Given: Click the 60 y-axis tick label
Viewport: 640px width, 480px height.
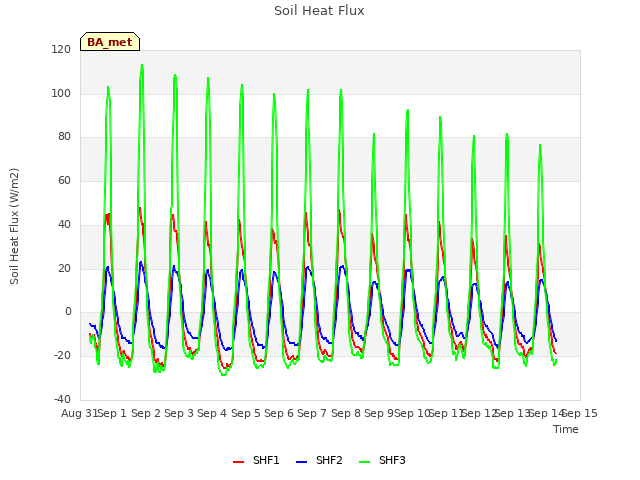Looking at the screenshot, I should (64, 180).
